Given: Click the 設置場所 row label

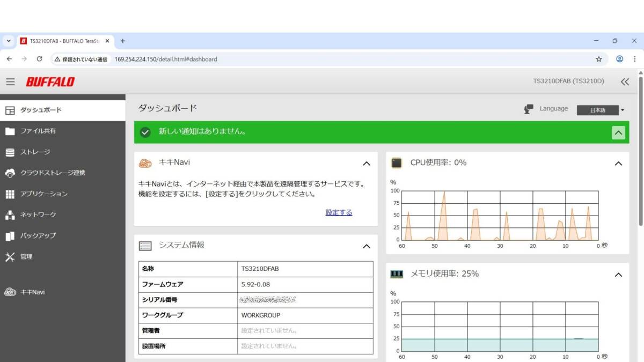Looking at the screenshot, I should (154, 346).
